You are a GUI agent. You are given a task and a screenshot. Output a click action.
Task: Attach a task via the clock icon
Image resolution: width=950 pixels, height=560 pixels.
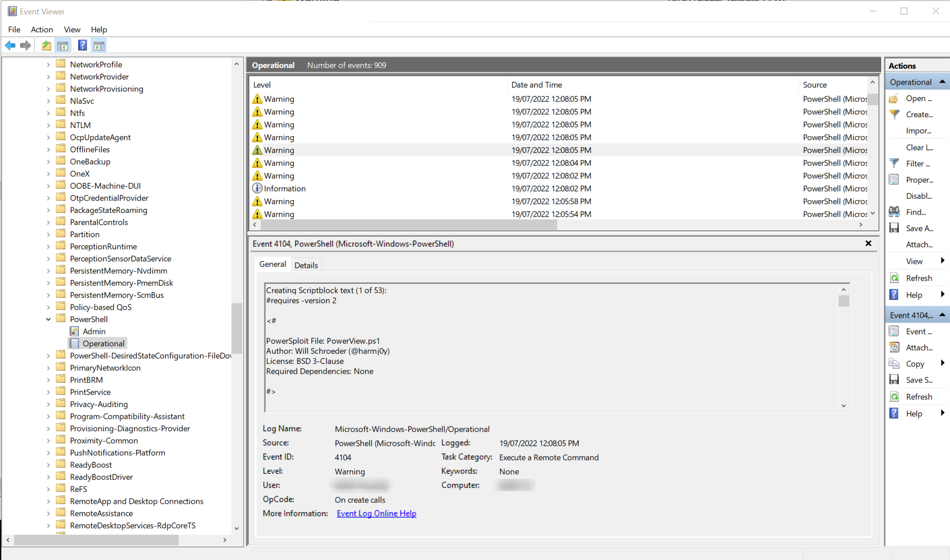(x=894, y=347)
